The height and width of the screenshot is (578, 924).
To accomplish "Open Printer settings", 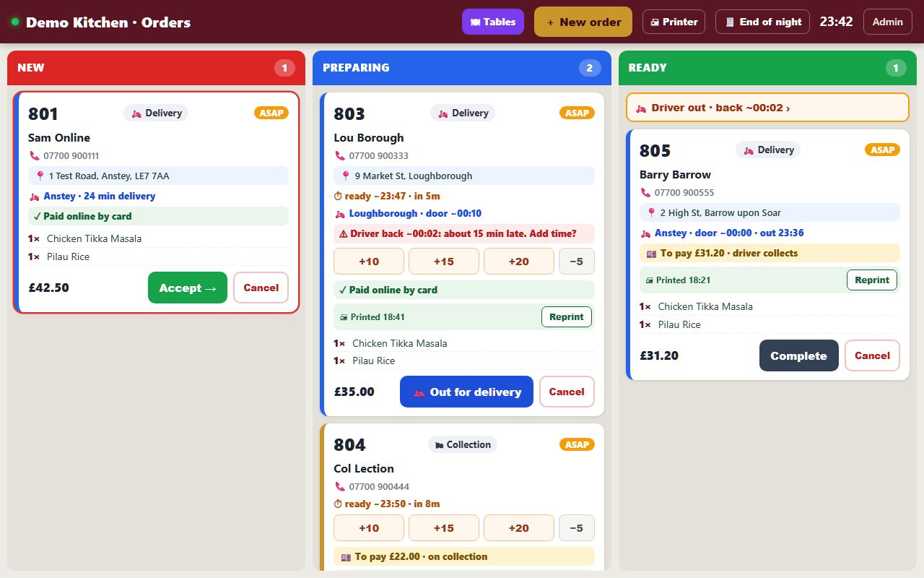I will [x=674, y=22].
